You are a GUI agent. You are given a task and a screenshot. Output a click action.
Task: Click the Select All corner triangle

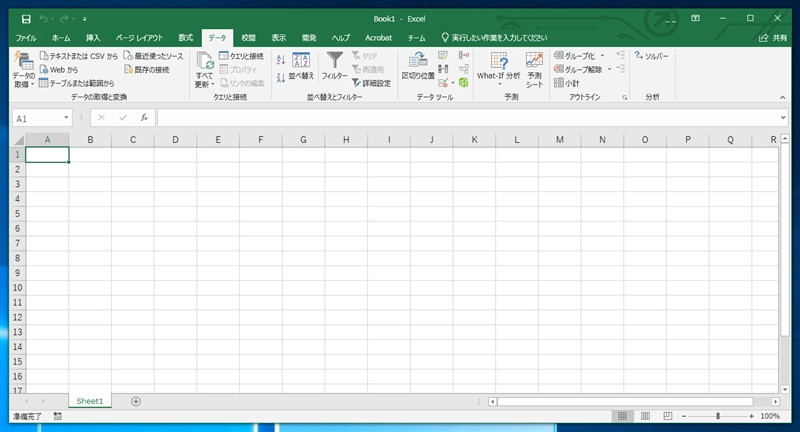[x=19, y=140]
